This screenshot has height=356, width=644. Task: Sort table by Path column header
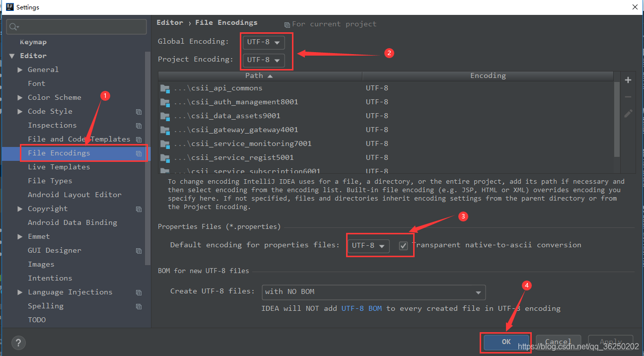pyautogui.click(x=260, y=76)
